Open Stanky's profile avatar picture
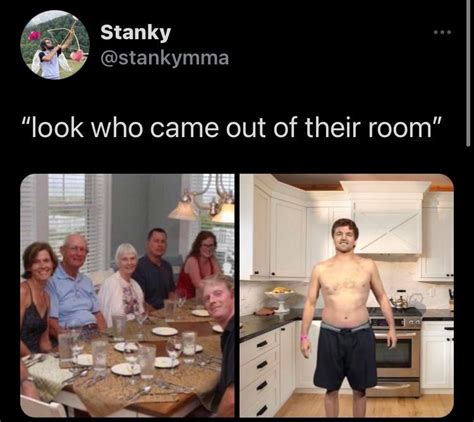 pos(55,45)
